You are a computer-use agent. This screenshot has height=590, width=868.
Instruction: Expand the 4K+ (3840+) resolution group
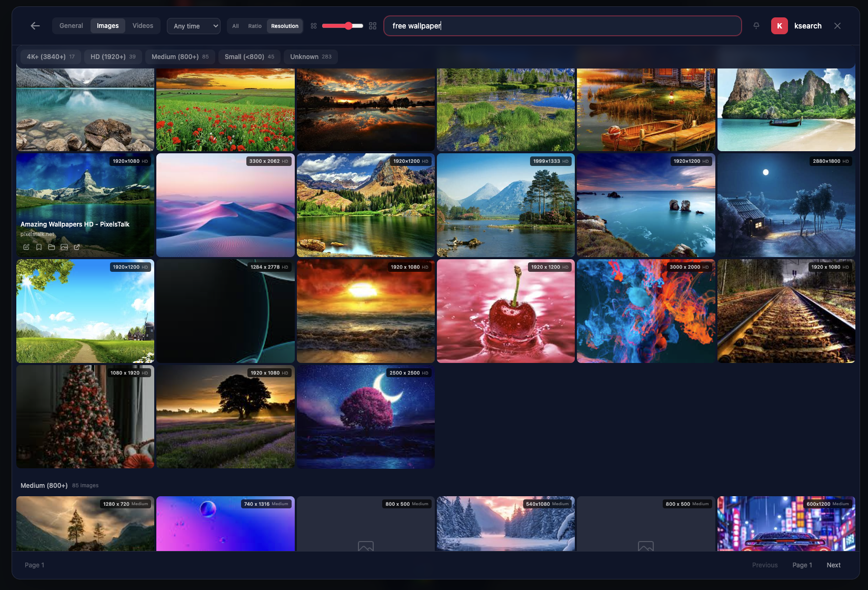pos(50,56)
